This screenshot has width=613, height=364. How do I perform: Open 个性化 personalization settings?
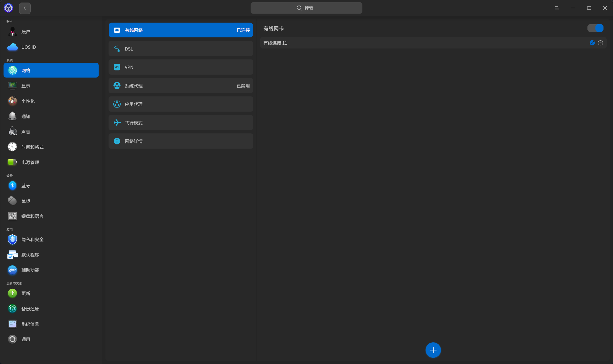tap(51, 101)
